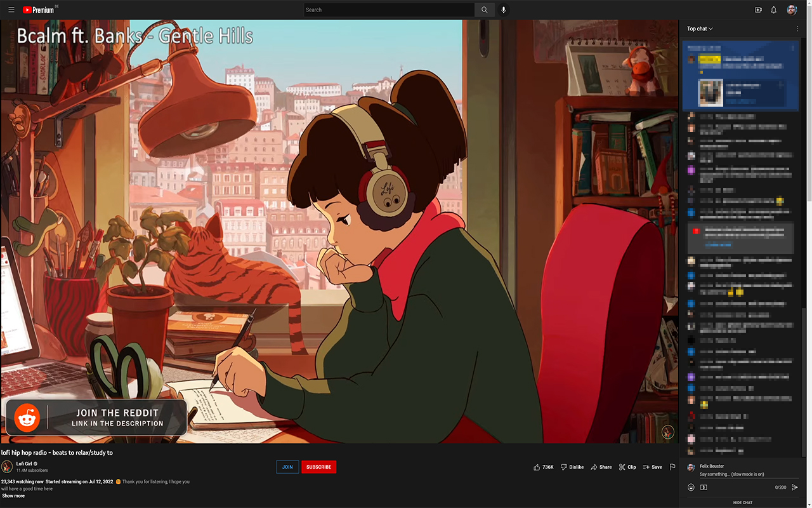The height and width of the screenshot is (508, 812).
Task: Click the 0/200 character counter
Action: click(x=780, y=488)
